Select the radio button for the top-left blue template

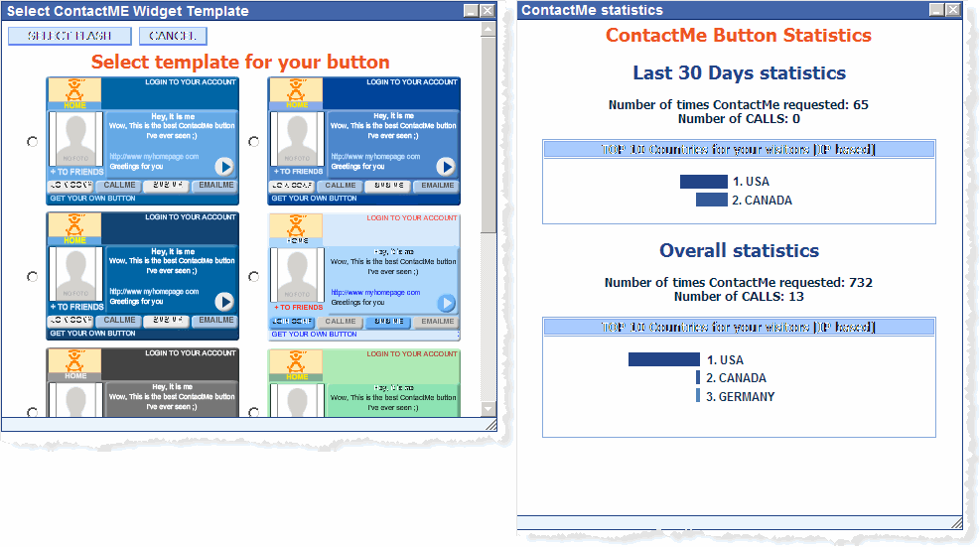point(33,141)
